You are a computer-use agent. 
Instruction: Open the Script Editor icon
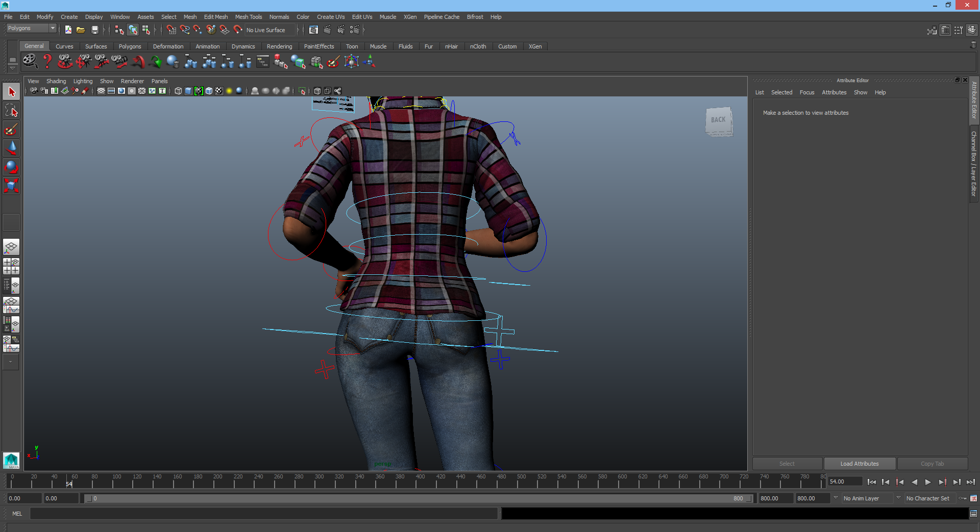[x=973, y=514]
